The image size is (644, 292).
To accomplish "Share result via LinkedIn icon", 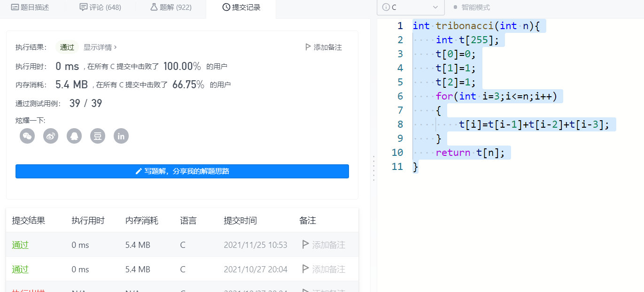I will click(x=121, y=136).
